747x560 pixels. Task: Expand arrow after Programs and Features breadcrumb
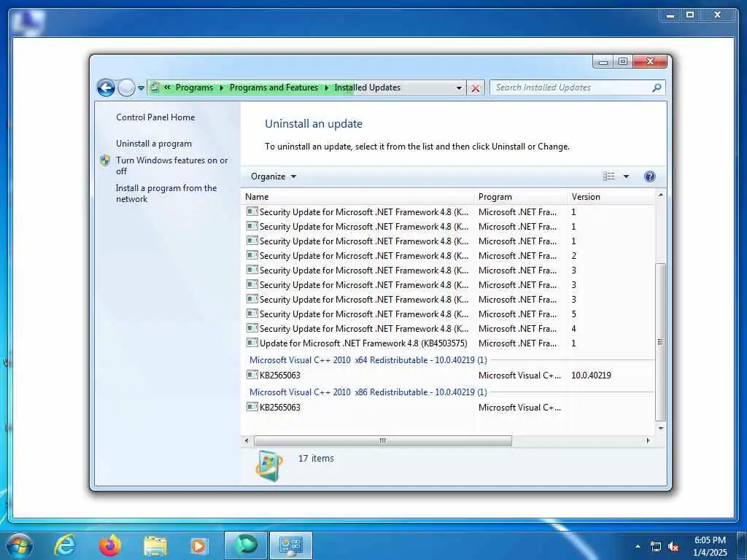[326, 87]
